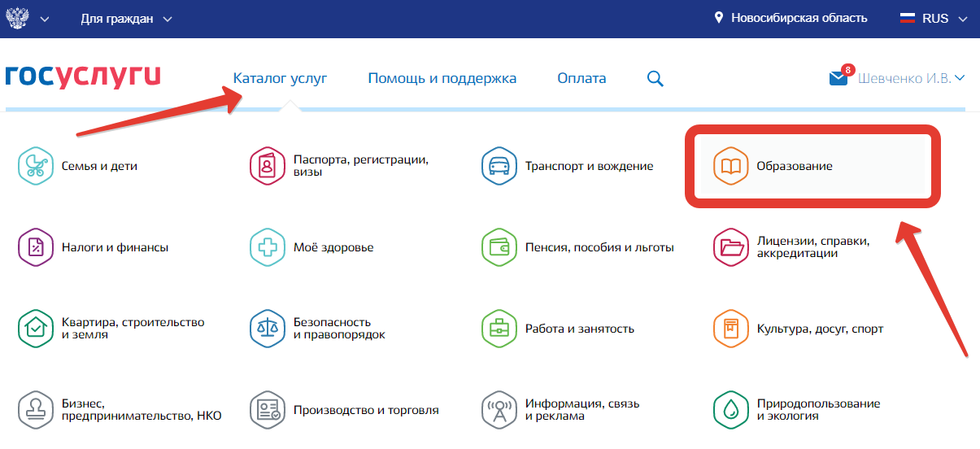The width and height of the screenshot is (980, 449).
Task: Click the scales of justice icon
Action: 267,329
